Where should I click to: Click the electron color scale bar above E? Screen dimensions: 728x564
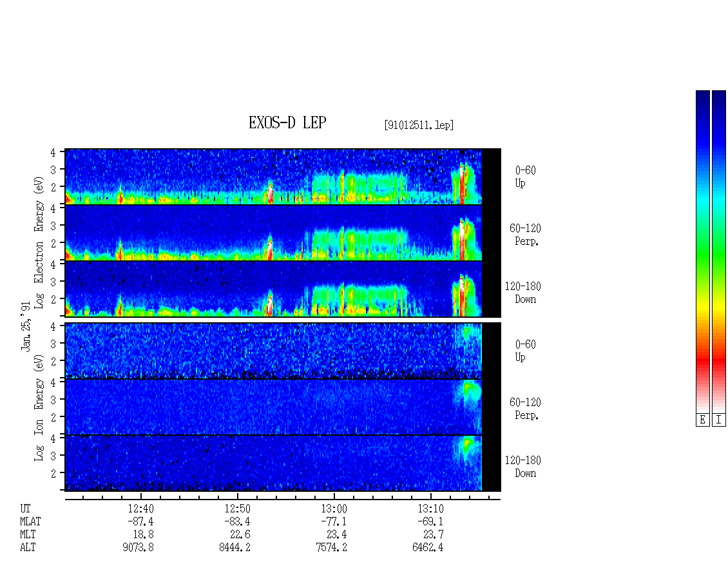tap(702, 251)
